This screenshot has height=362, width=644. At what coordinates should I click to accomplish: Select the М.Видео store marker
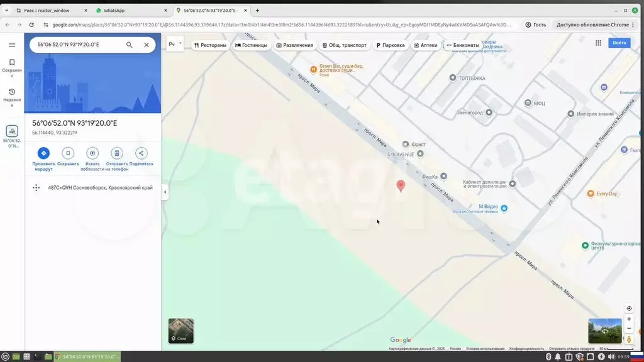(x=504, y=208)
